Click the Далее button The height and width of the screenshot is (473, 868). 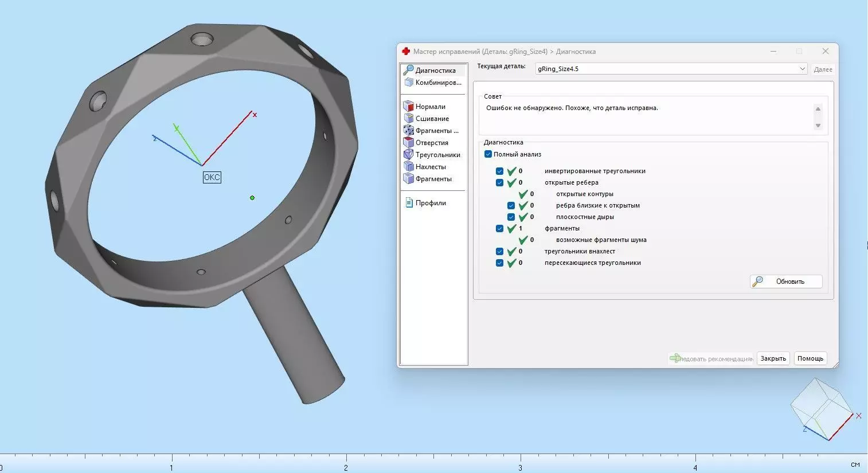coord(823,69)
